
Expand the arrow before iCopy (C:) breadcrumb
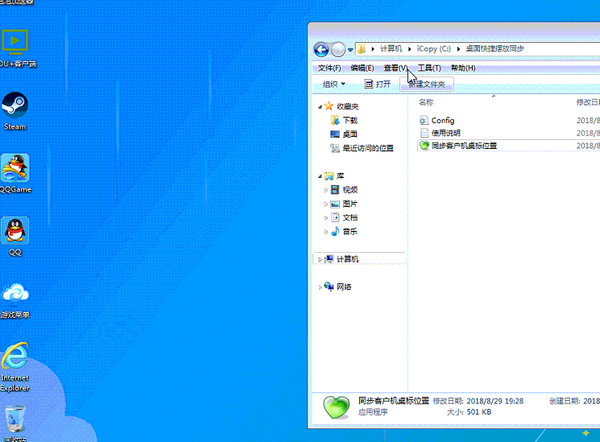409,49
